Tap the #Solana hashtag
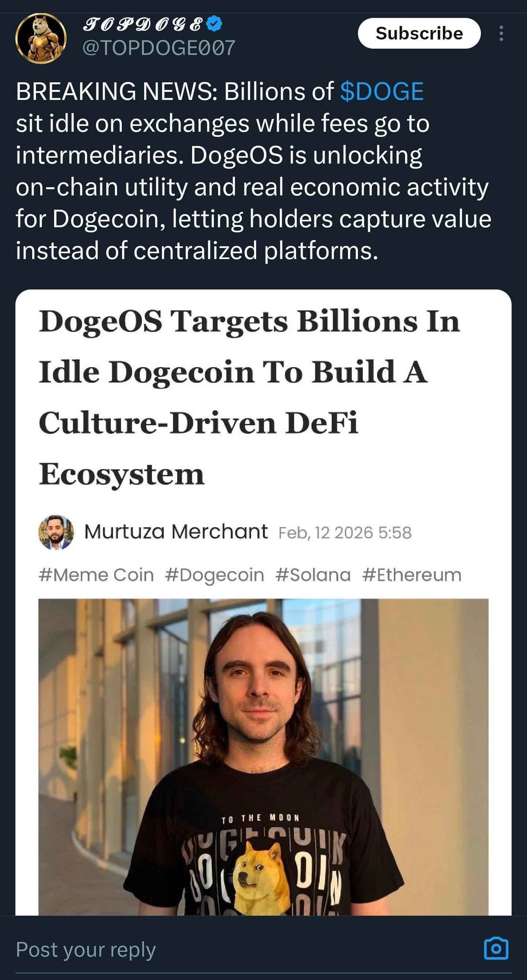The image size is (527, 980). [313, 575]
